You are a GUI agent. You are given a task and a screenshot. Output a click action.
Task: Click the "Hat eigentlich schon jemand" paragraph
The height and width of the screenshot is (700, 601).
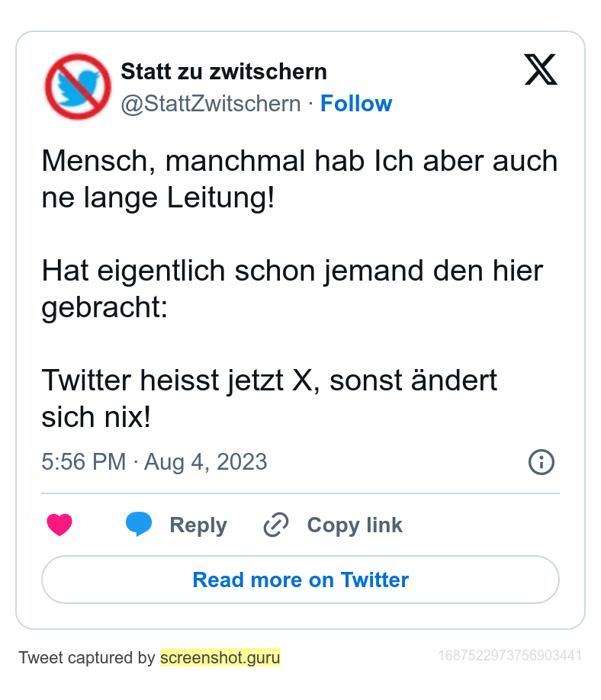292,289
